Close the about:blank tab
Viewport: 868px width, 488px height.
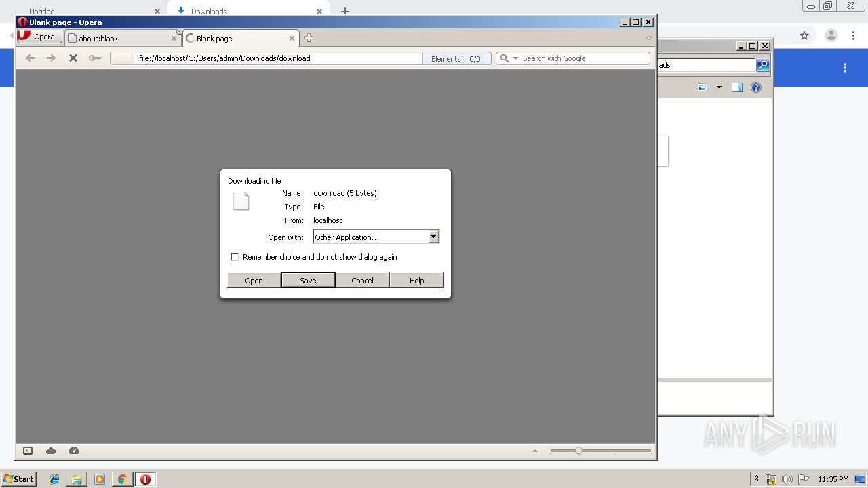pos(174,39)
